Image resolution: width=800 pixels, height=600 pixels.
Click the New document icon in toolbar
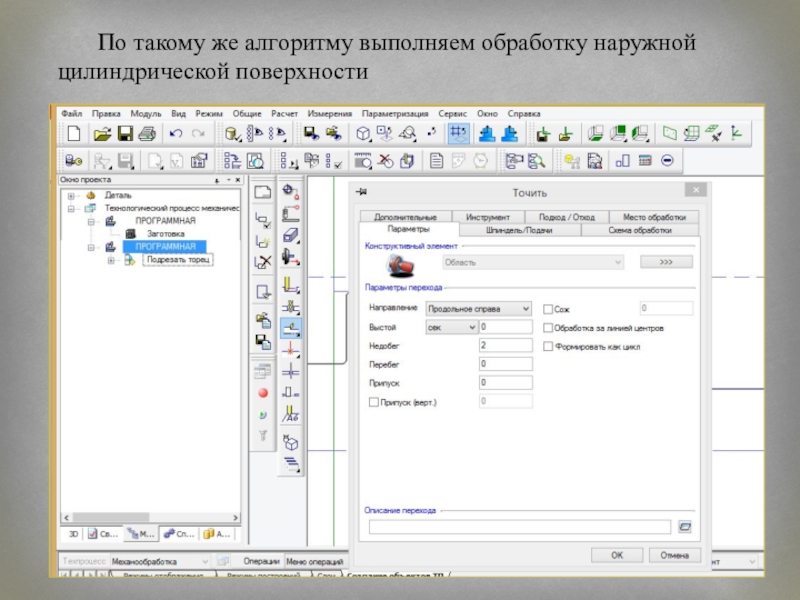pyautogui.click(x=73, y=133)
